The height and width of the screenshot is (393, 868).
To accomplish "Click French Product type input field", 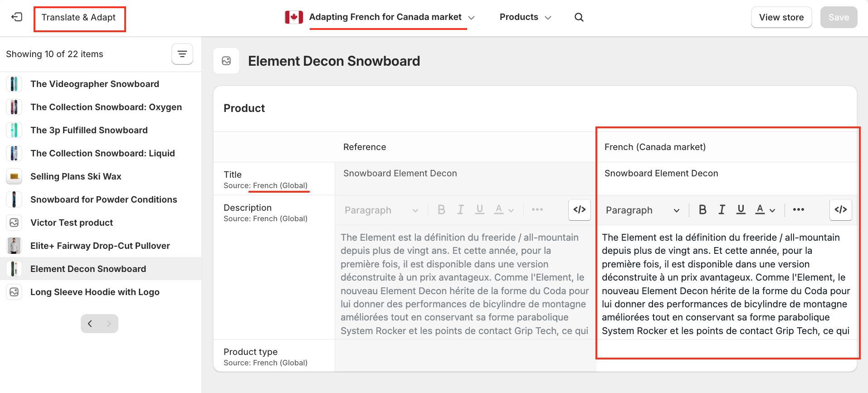I will click(727, 355).
